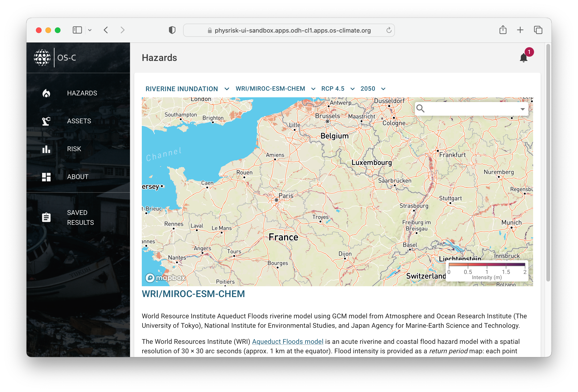Select ASSETS in the sidebar

pos(79,121)
